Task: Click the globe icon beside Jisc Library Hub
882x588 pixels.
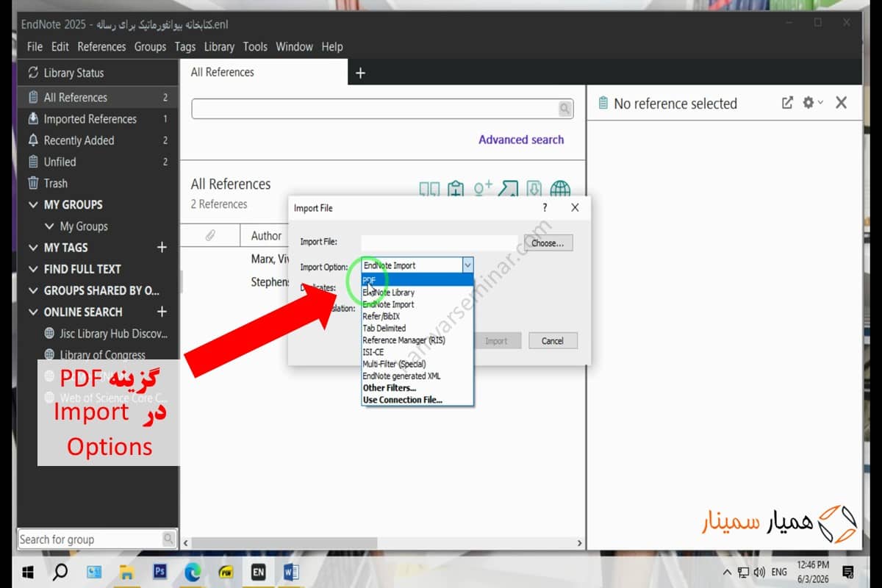Action: (x=50, y=334)
